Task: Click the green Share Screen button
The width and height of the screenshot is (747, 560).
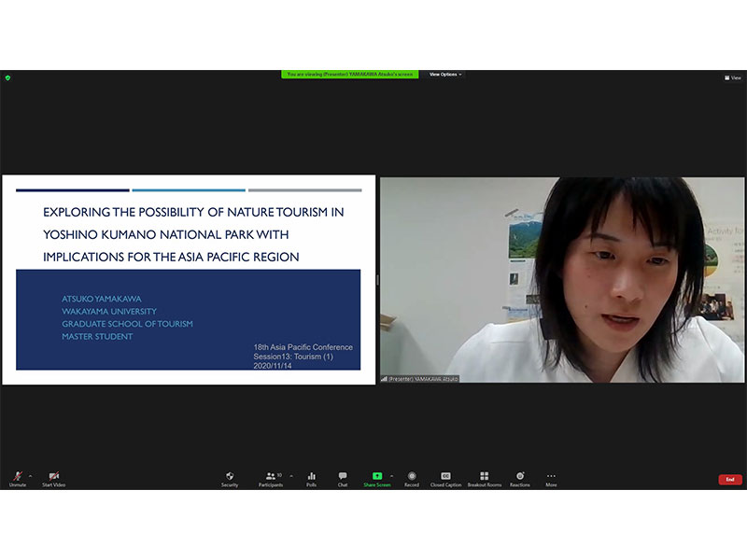Action: (x=377, y=478)
